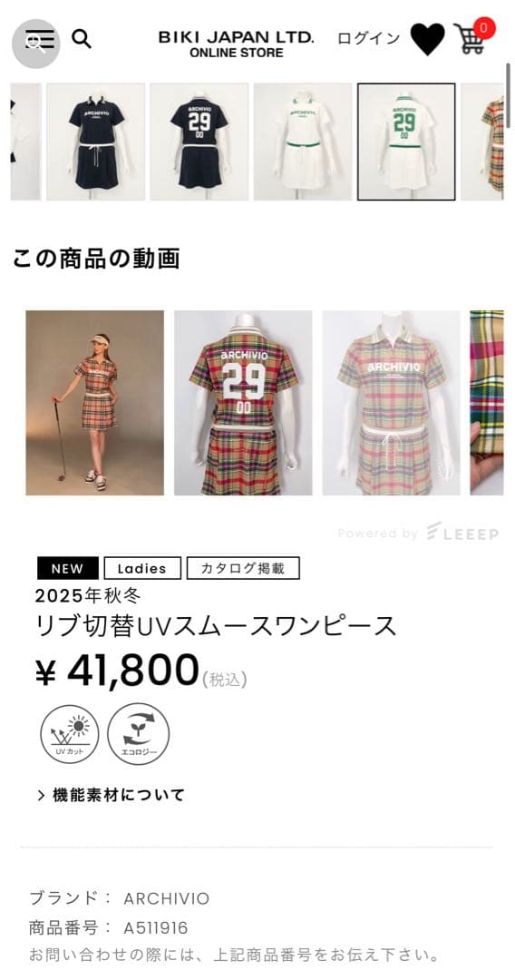The width and height of the screenshot is (515, 980).
Task: Open the shopping cart icon
Action: click(x=471, y=37)
